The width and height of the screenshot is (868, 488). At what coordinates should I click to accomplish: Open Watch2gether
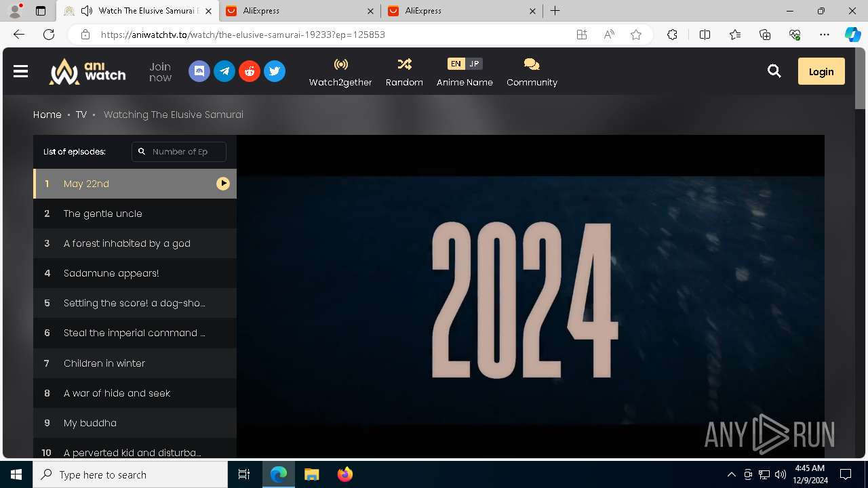pyautogui.click(x=340, y=72)
